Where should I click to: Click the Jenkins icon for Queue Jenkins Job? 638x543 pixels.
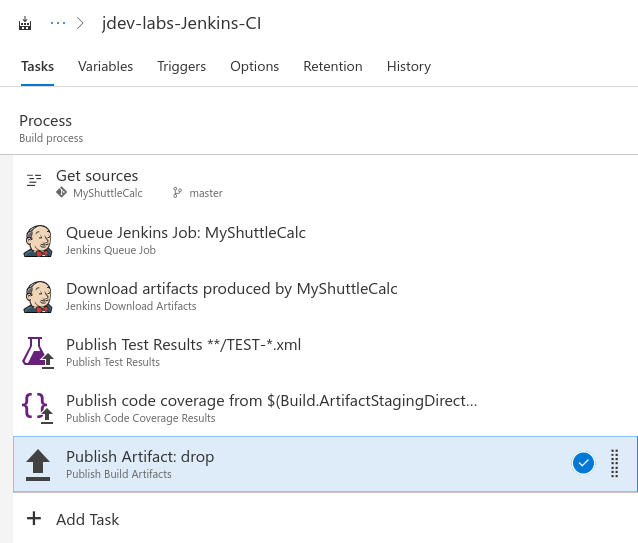pyautogui.click(x=38, y=241)
